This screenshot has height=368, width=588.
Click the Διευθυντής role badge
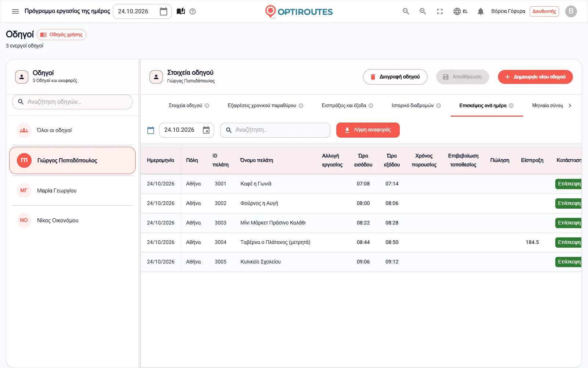coord(544,11)
